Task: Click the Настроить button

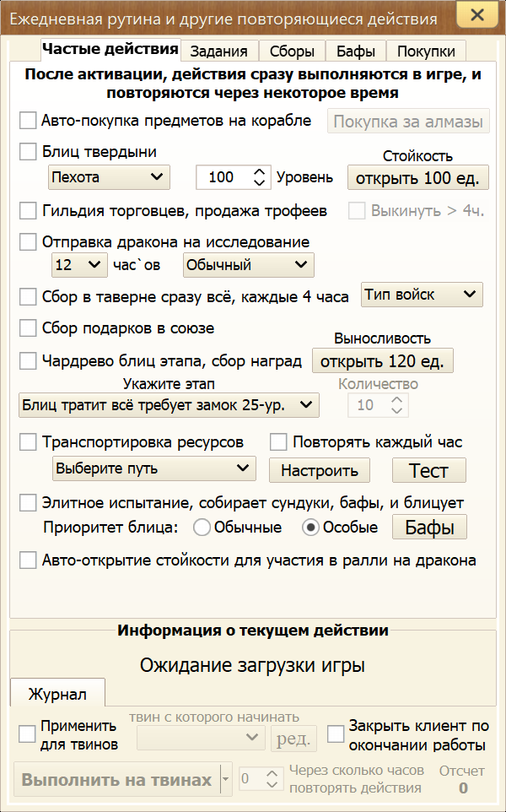Action: pyautogui.click(x=320, y=470)
